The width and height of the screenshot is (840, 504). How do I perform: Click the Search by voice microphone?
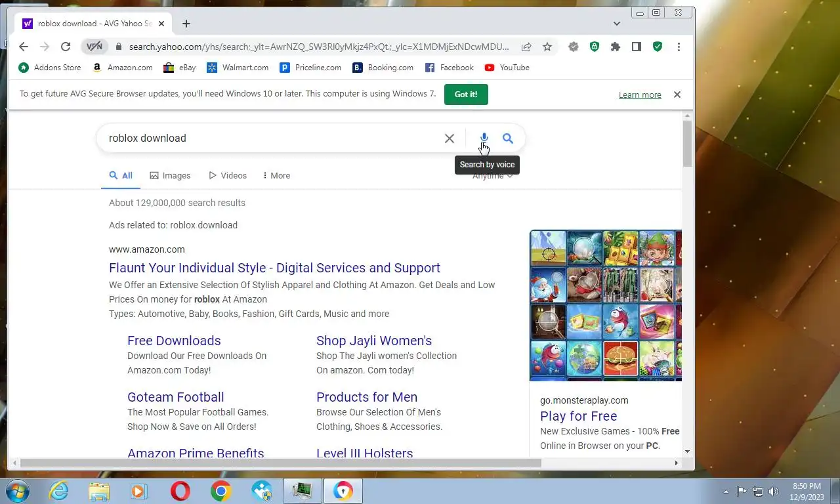[x=484, y=138]
